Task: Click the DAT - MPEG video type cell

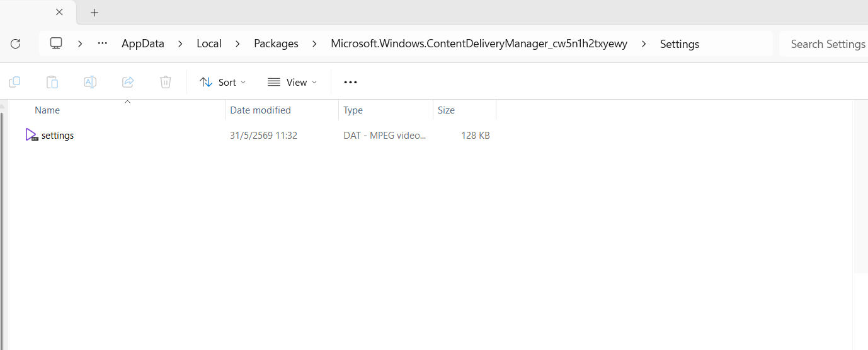Action: tap(385, 136)
